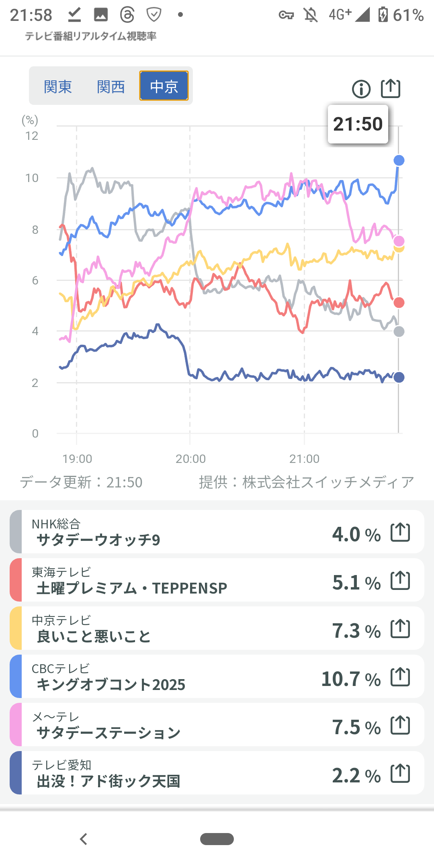Tap the Android back arrow
This screenshot has width=434, height=868.
[x=84, y=839]
